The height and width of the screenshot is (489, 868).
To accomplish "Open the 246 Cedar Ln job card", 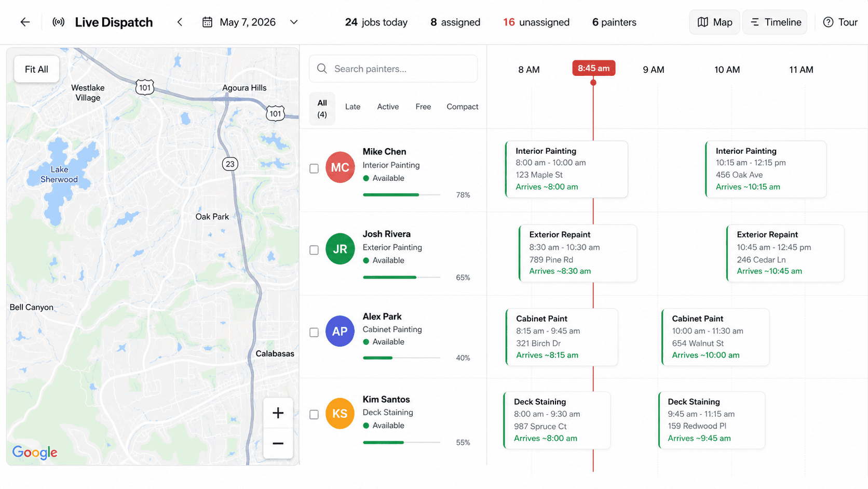I will pos(785,253).
